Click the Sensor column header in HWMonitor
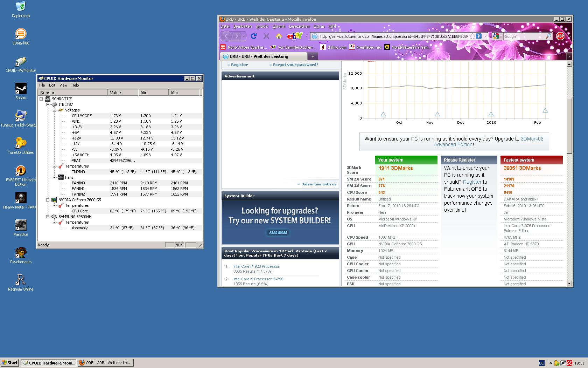 tap(73, 93)
